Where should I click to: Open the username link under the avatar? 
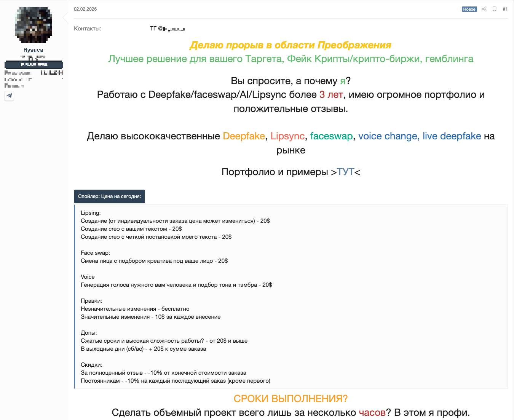tap(34, 50)
